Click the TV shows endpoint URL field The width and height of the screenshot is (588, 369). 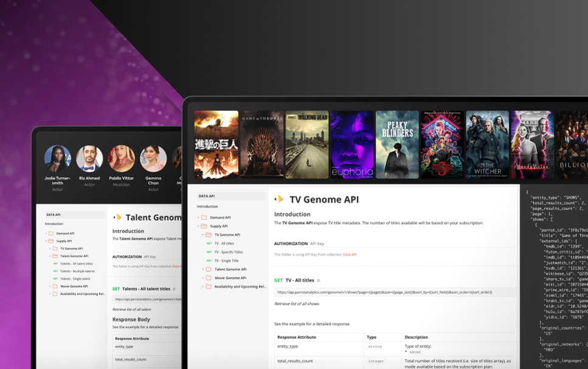click(x=395, y=292)
